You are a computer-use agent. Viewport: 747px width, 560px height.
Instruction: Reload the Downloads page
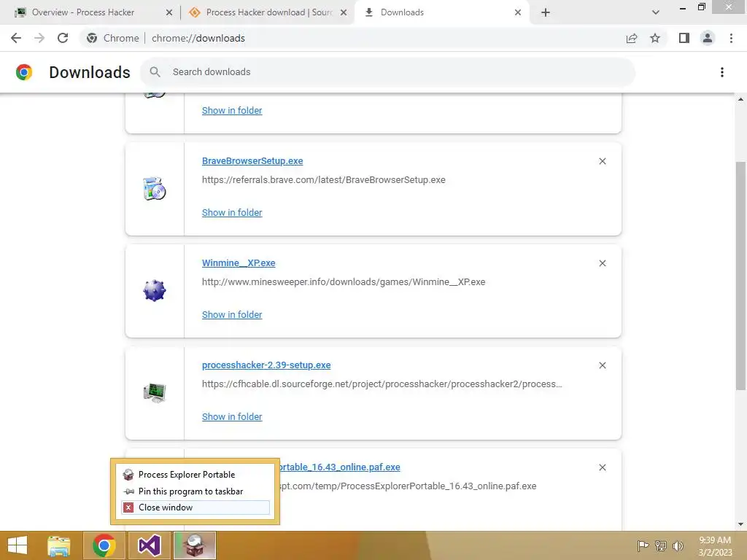point(63,38)
